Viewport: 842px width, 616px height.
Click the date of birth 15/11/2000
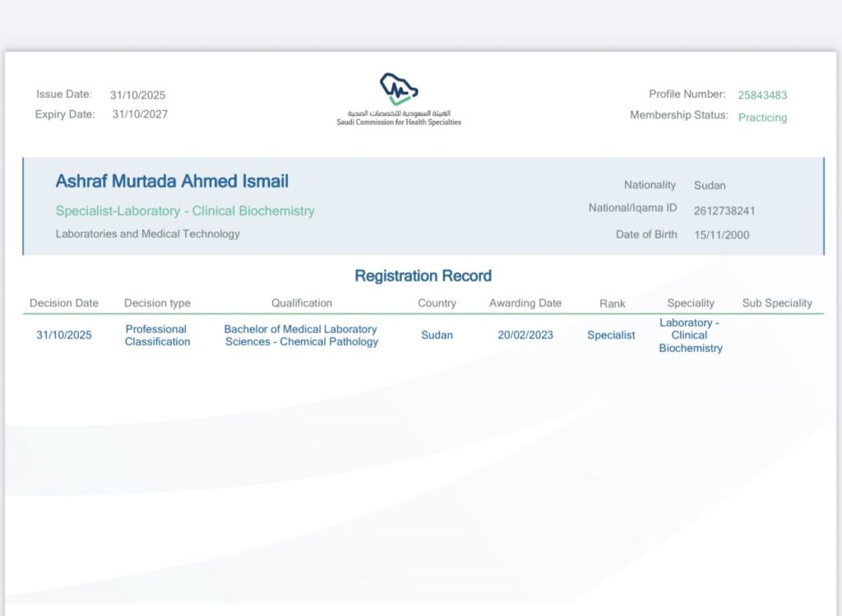click(x=722, y=235)
